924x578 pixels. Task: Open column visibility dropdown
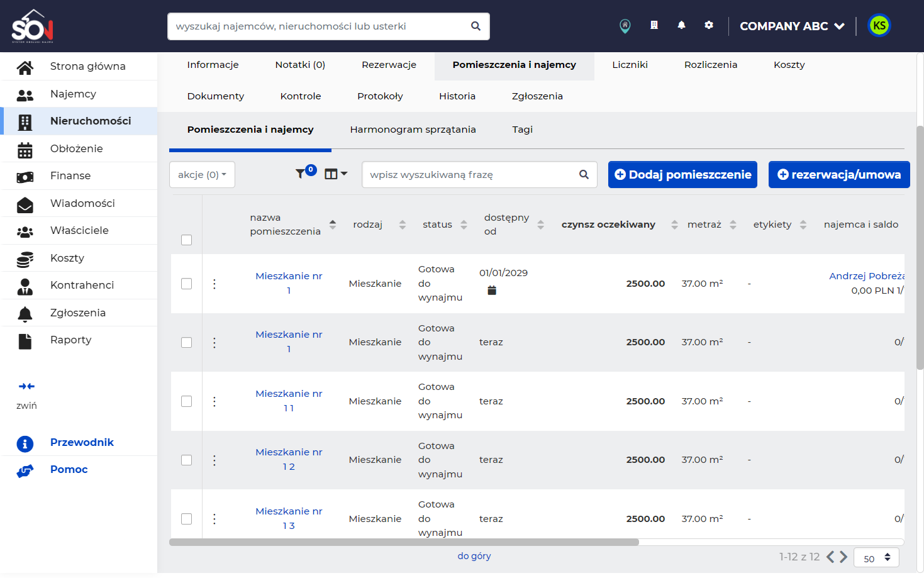[336, 174]
